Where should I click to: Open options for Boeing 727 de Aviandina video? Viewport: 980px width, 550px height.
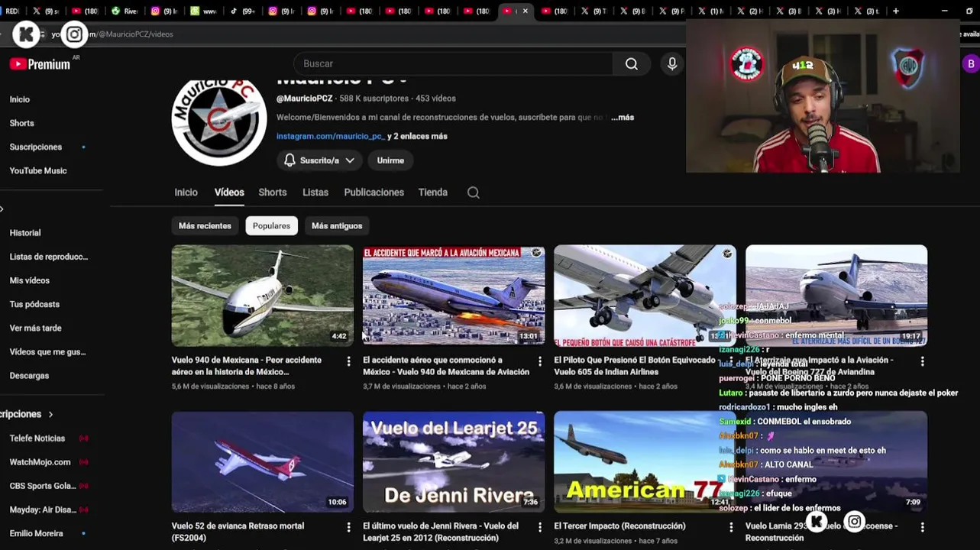tap(922, 361)
